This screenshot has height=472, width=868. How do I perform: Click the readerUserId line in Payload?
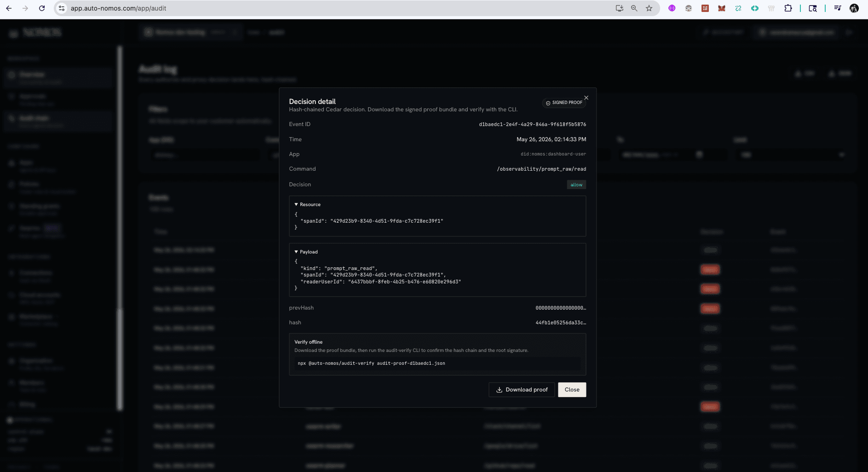tap(380, 282)
